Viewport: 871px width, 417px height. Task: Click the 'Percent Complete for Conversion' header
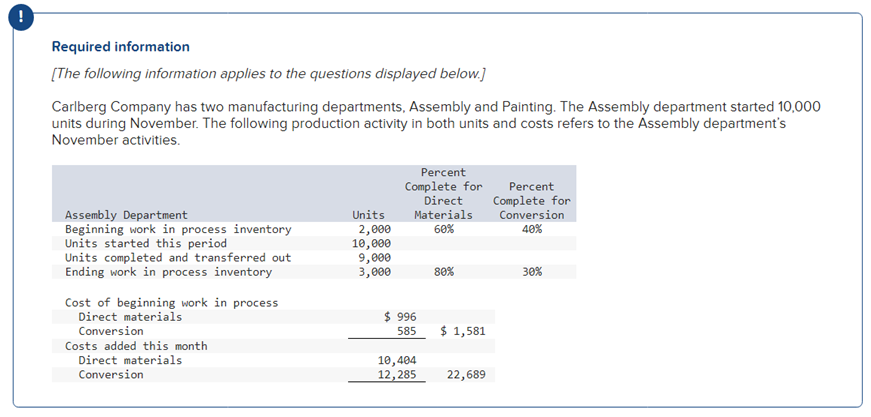(x=532, y=201)
